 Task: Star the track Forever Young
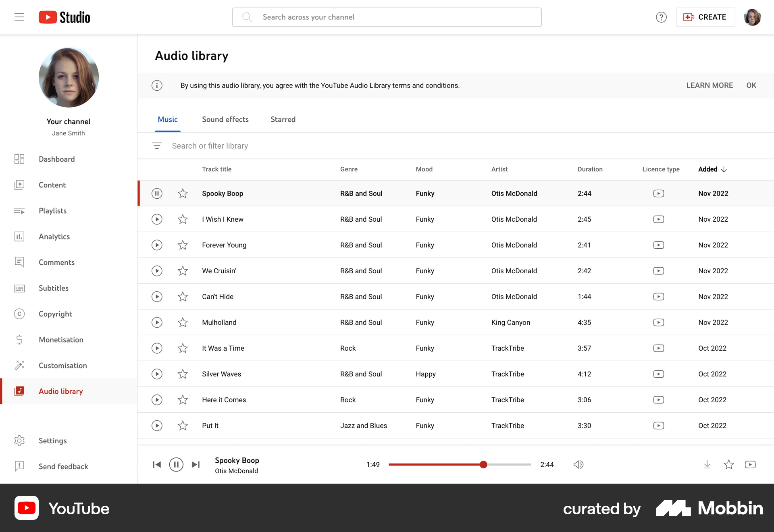(x=182, y=245)
